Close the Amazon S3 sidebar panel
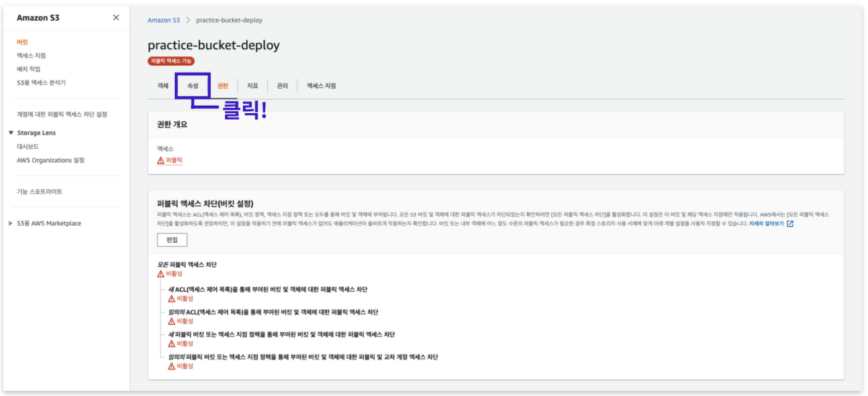This screenshot has width=868, height=396. (116, 18)
